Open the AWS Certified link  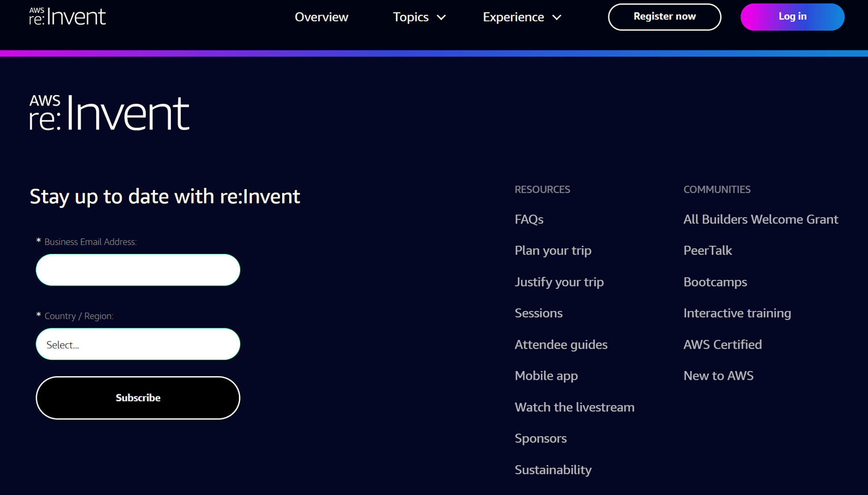(x=723, y=344)
